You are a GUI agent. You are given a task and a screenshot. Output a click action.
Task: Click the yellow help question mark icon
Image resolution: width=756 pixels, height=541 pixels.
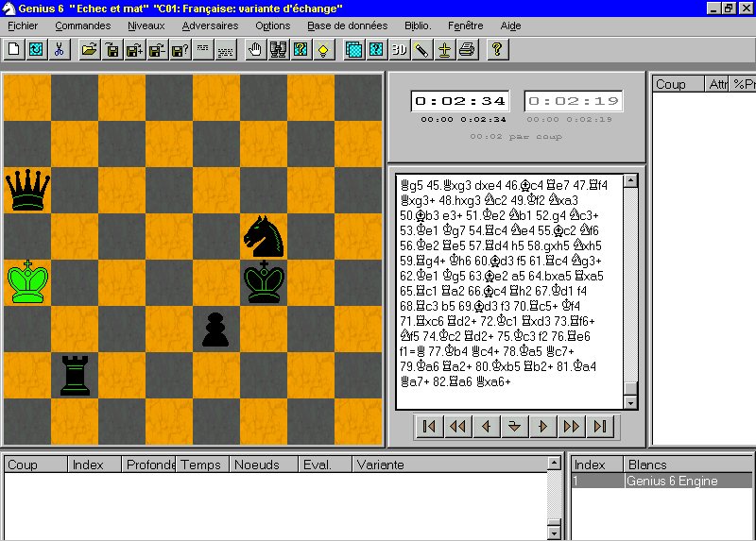[x=497, y=50]
